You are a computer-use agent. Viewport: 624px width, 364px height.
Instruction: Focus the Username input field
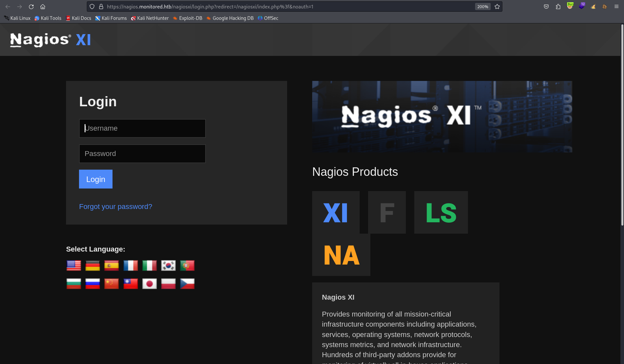tap(142, 128)
